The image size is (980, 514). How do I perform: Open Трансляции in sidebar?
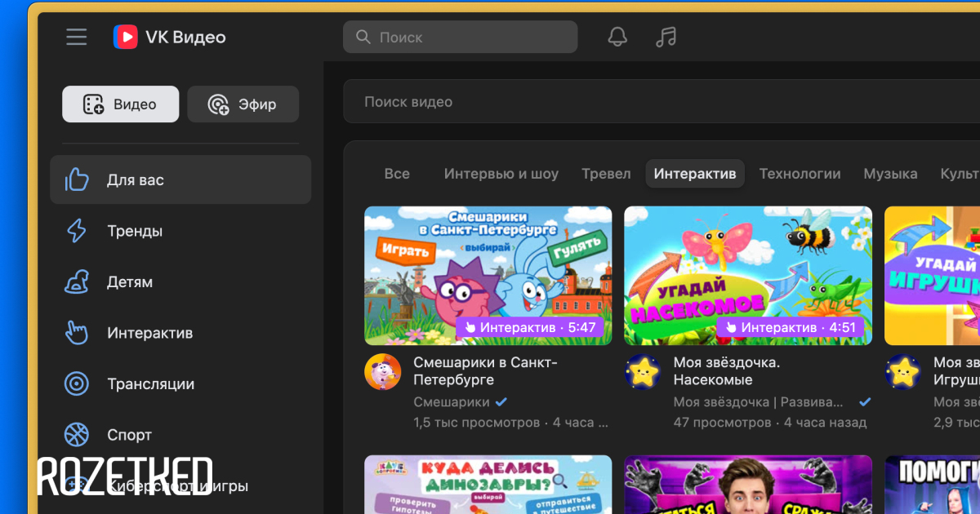click(x=150, y=384)
